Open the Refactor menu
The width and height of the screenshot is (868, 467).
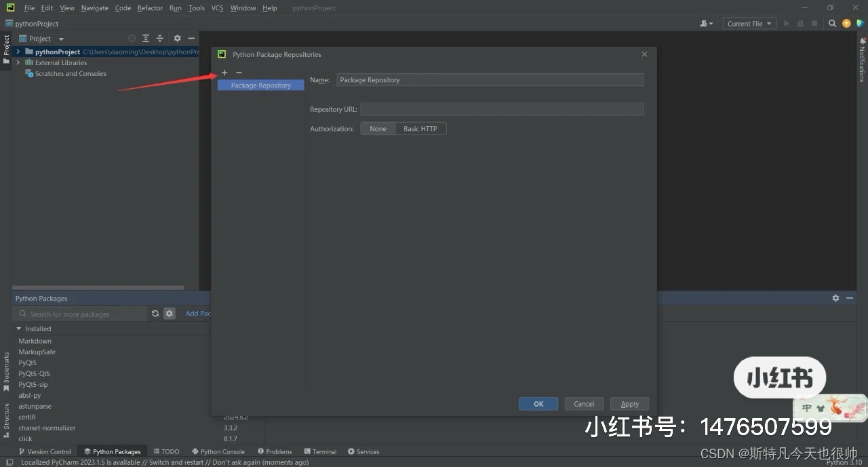click(150, 8)
